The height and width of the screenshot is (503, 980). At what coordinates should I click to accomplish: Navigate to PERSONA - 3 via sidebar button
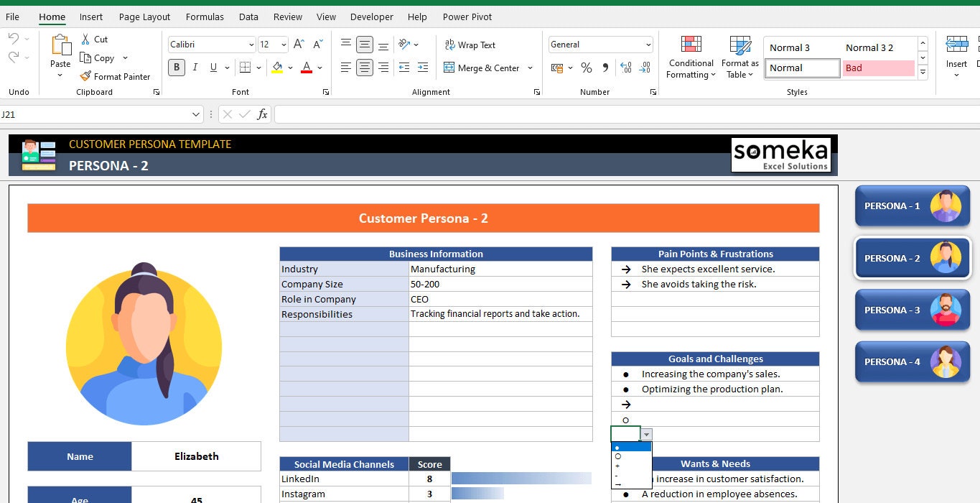912,310
